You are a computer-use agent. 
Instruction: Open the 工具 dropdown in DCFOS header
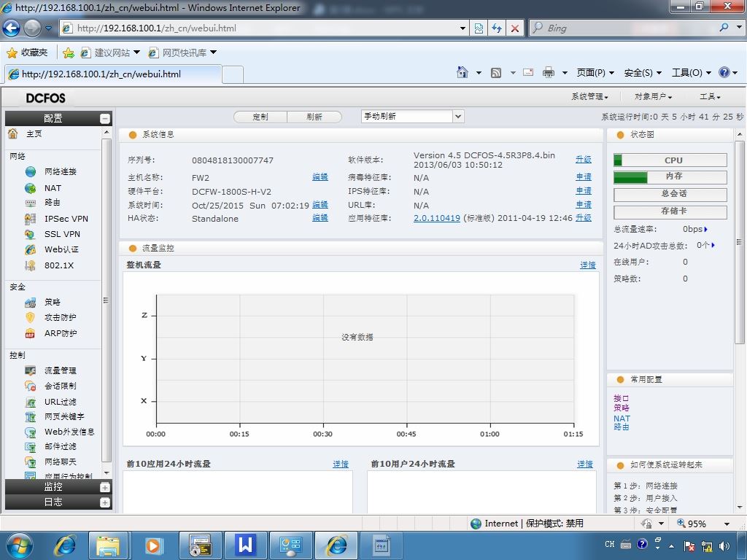coord(710,97)
